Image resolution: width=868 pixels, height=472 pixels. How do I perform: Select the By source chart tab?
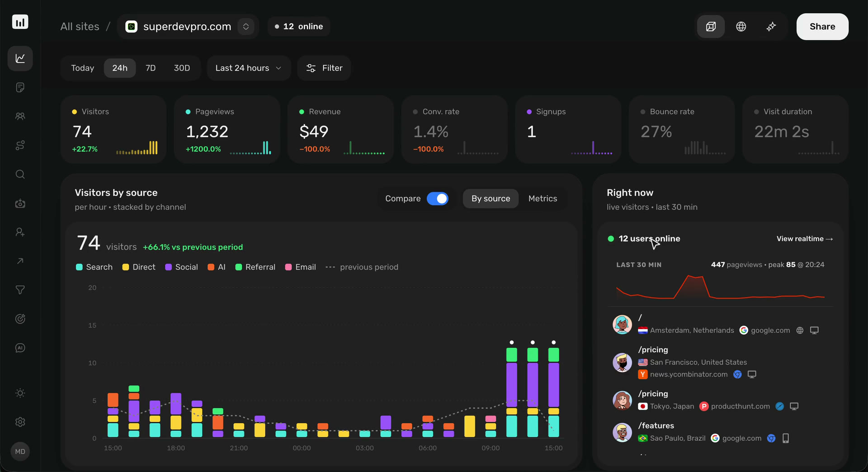click(x=491, y=198)
